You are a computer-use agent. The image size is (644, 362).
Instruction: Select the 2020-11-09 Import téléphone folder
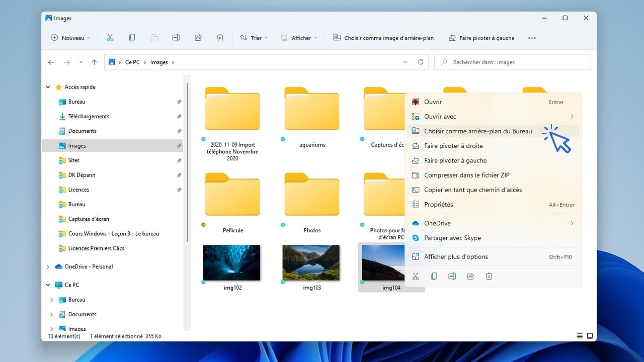click(232, 124)
